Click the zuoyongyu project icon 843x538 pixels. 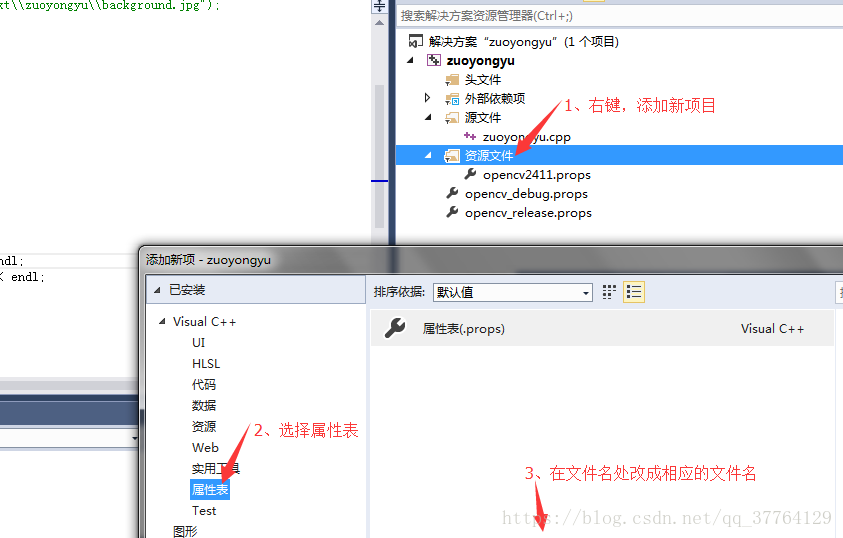pos(433,60)
